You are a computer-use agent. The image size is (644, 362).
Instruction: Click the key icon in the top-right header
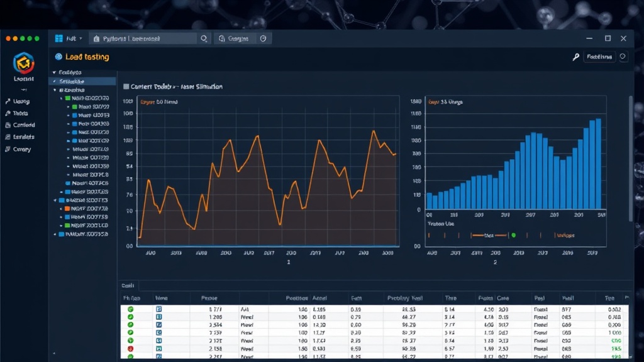coord(576,57)
